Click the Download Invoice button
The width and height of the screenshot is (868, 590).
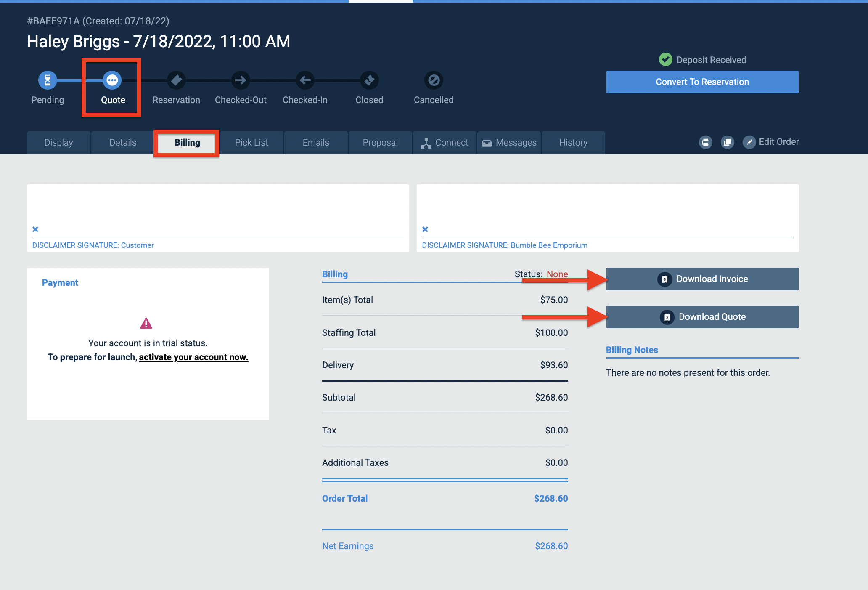[x=702, y=279]
